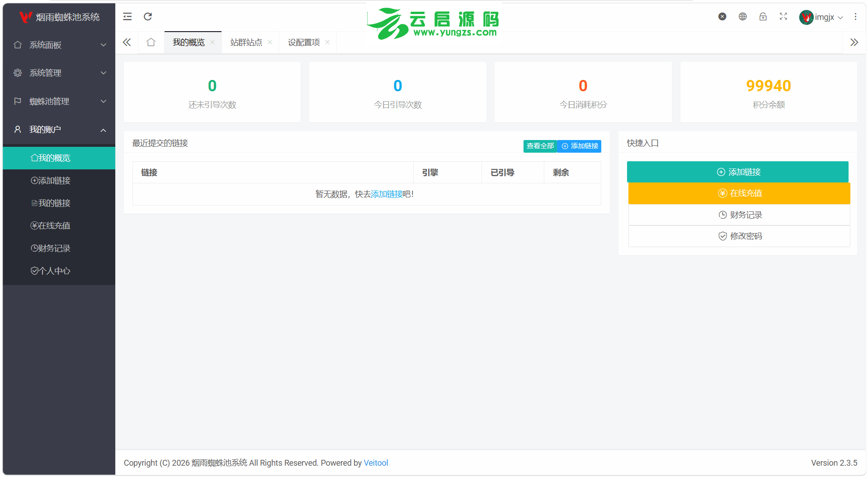Select 我的概览 in the sidebar

coord(59,158)
